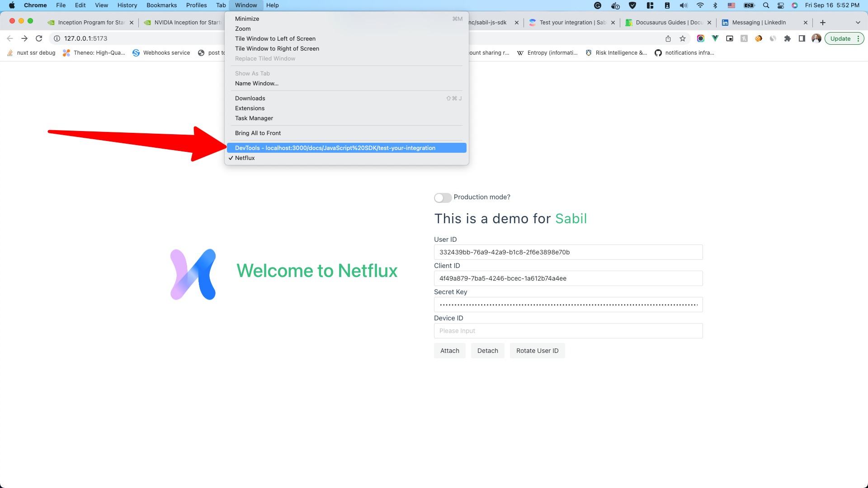The width and height of the screenshot is (868, 488).
Task: Click the Detach button
Action: pos(487,351)
